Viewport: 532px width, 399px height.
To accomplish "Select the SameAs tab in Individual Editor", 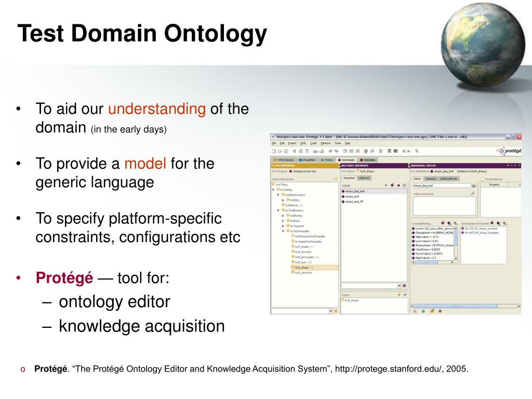I will (431, 179).
